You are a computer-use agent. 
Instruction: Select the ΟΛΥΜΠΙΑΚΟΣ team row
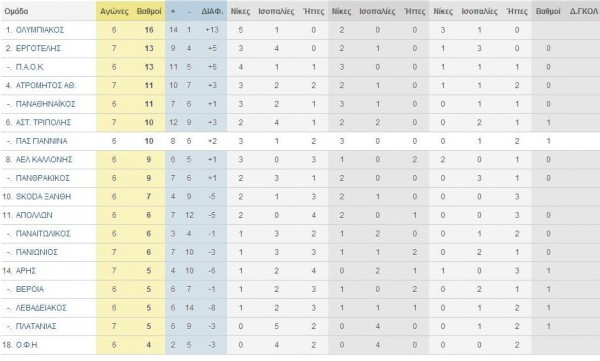click(x=300, y=30)
